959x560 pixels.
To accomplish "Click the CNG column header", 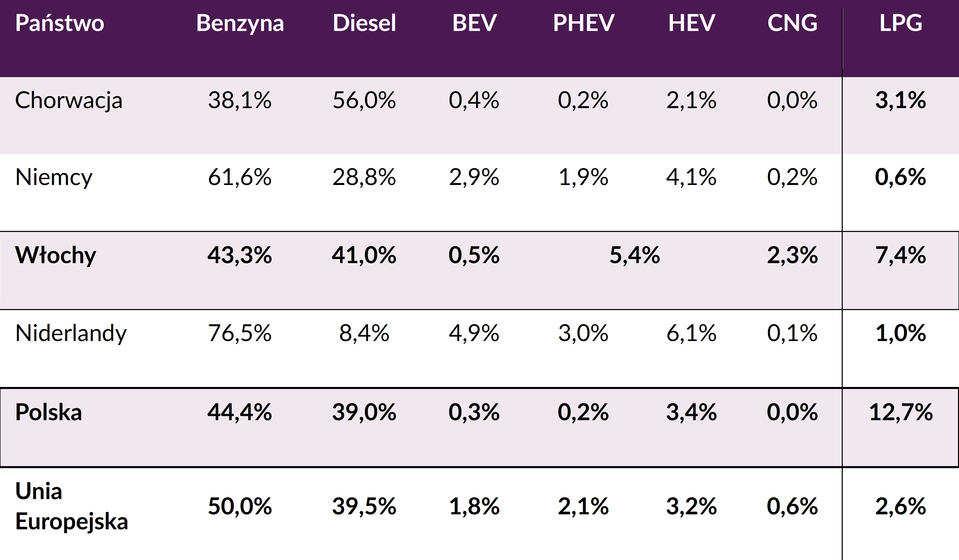I will pyautogui.click(x=792, y=23).
